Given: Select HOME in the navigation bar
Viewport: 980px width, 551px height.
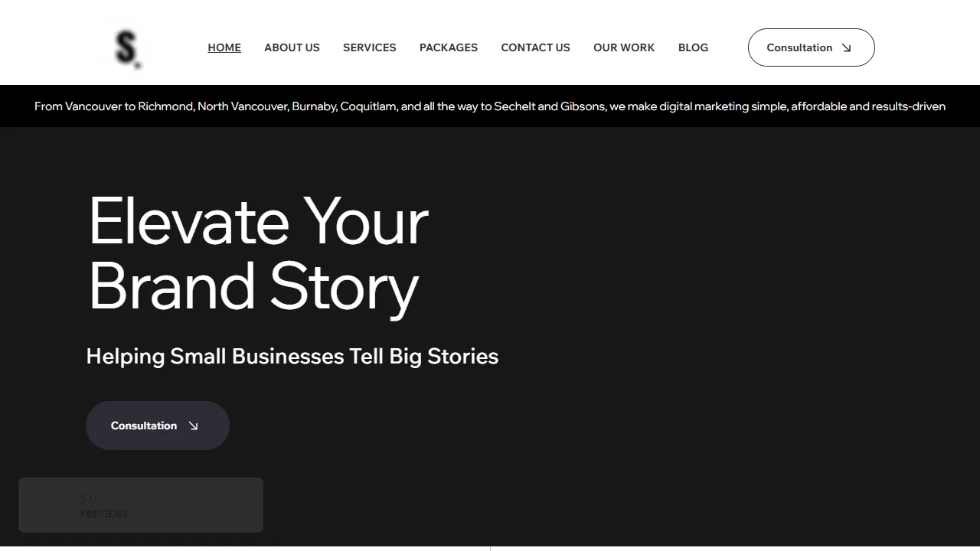Looking at the screenshot, I should click(224, 47).
